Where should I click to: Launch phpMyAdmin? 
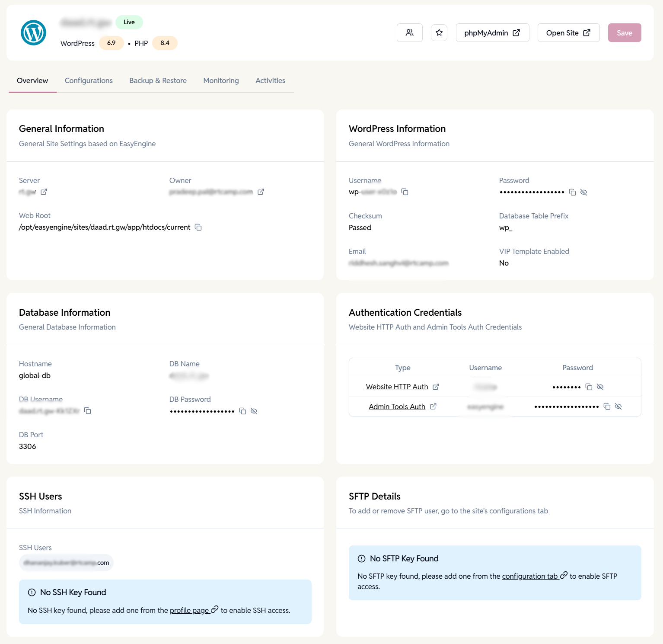tap(492, 32)
